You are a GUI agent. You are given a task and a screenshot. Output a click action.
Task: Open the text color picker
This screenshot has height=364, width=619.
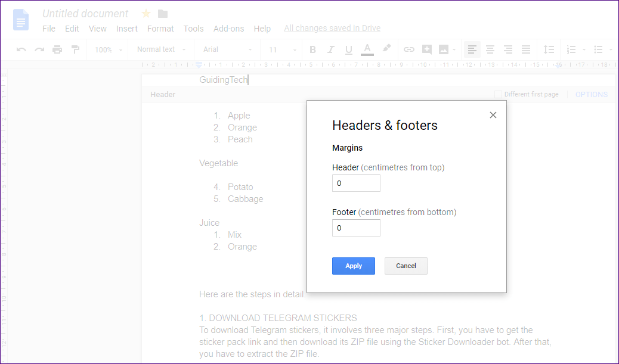click(x=367, y=49)
